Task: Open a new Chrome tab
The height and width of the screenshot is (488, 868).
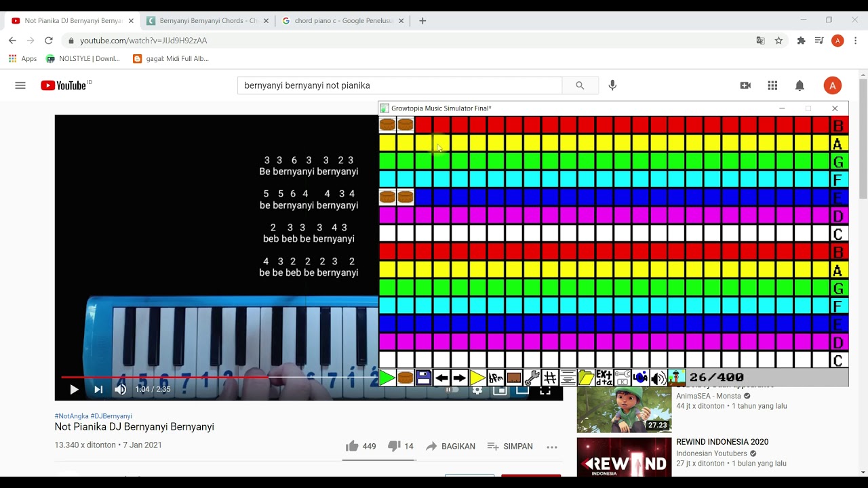Action: click(x=422, y=21)
